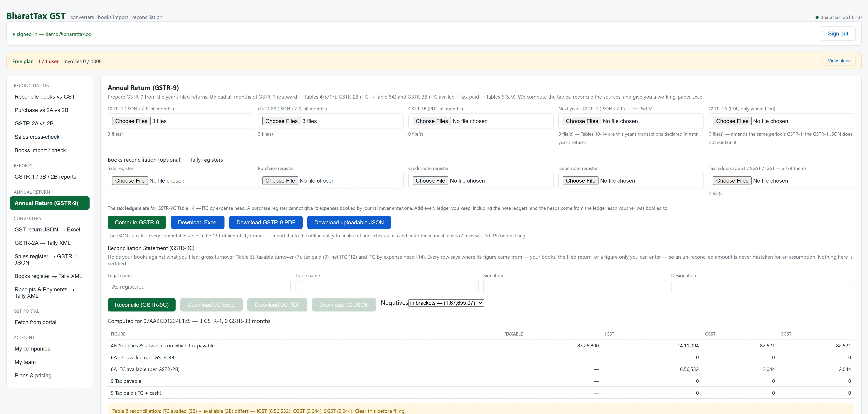This screenshot has width=868, height=414.
Task: Click the SGST column header
Action: click(786, 334)
